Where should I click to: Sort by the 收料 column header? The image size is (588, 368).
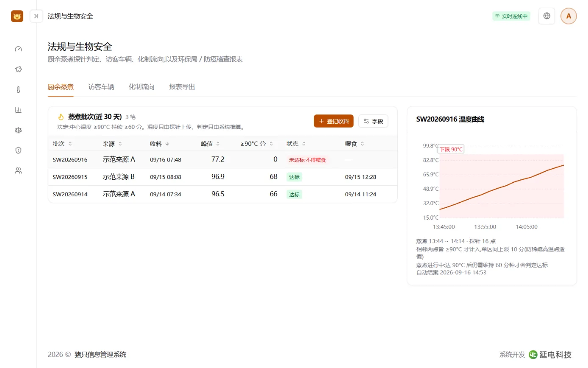pyautogui.click(x=160, y=144)
